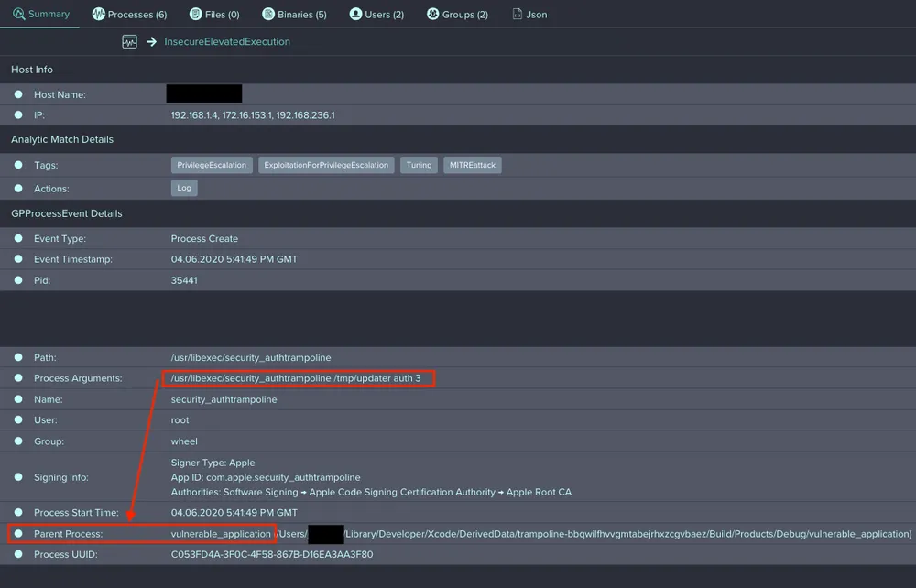Select the person icon on the Users tab
916x588 pixels.
coord(354,14)
